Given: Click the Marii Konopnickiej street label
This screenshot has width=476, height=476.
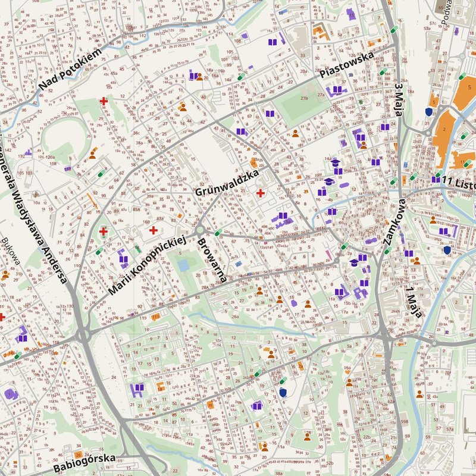Looking at the screenshot, I should pos(146,265).
